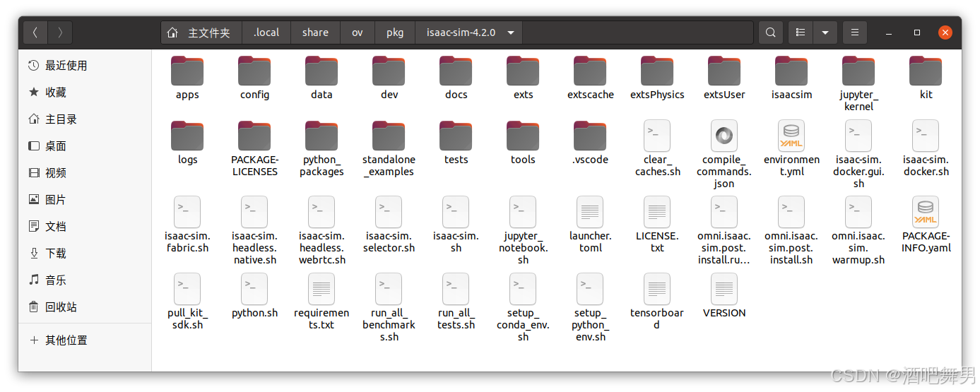
Task: Select the extscache folder icon
Action: pyautogui.click(x=590, y=71)
